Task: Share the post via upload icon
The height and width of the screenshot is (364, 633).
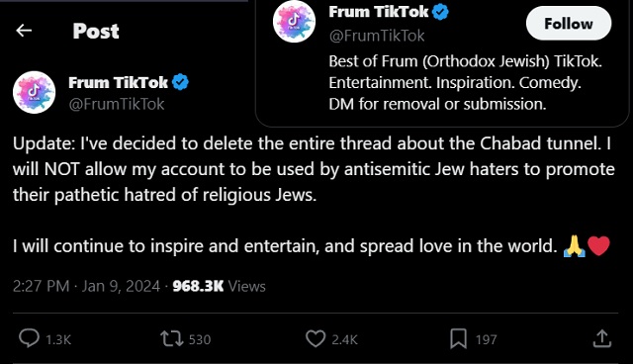Action: [x=602, y=338]
